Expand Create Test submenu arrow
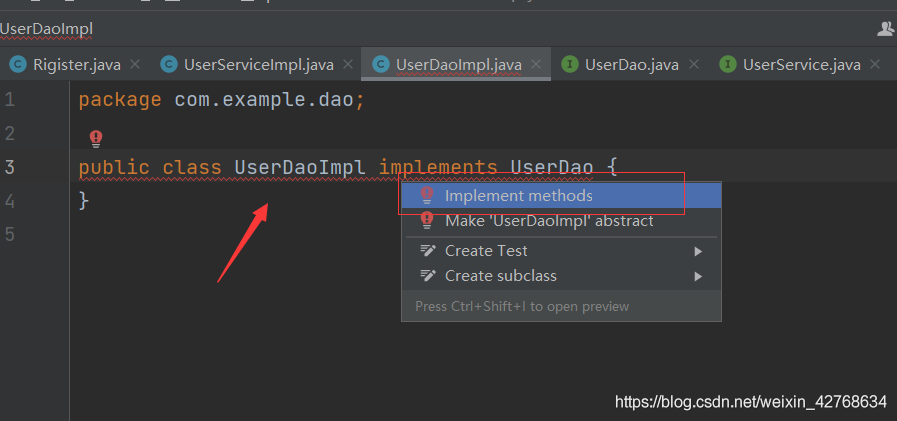 point(698,252)
